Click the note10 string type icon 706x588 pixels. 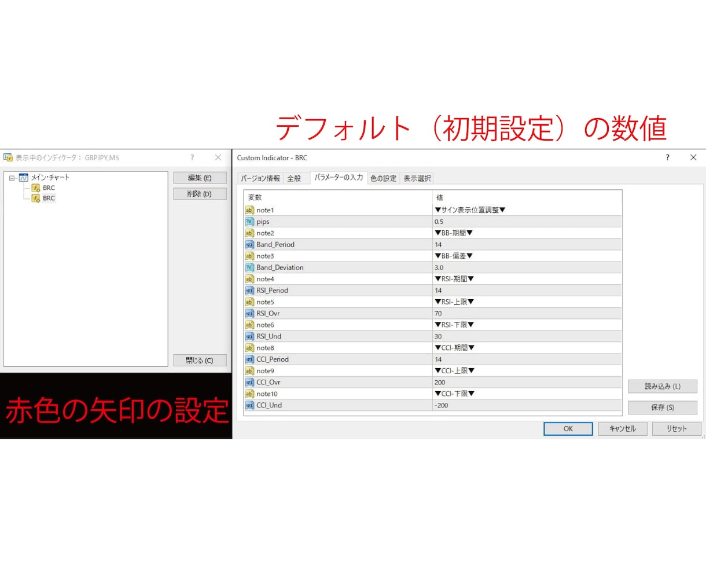tap(249, 394)
